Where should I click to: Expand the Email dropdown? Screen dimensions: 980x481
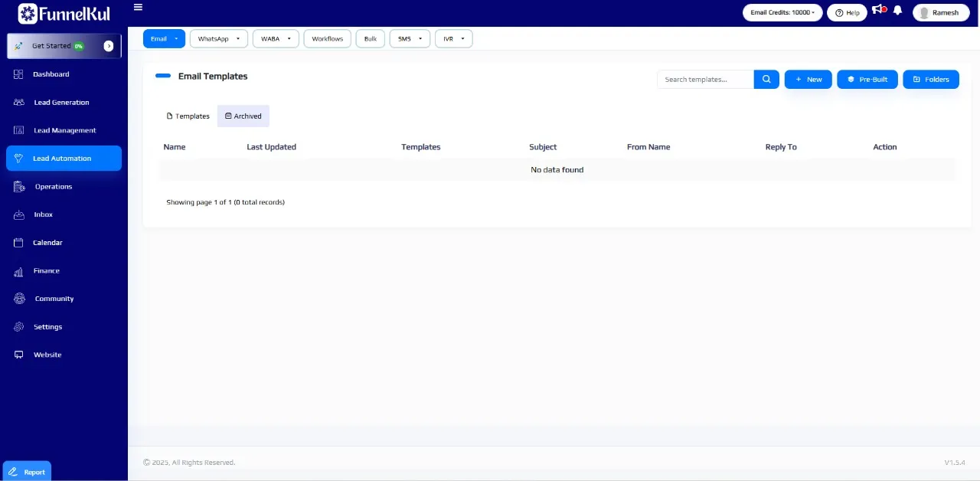164,39
